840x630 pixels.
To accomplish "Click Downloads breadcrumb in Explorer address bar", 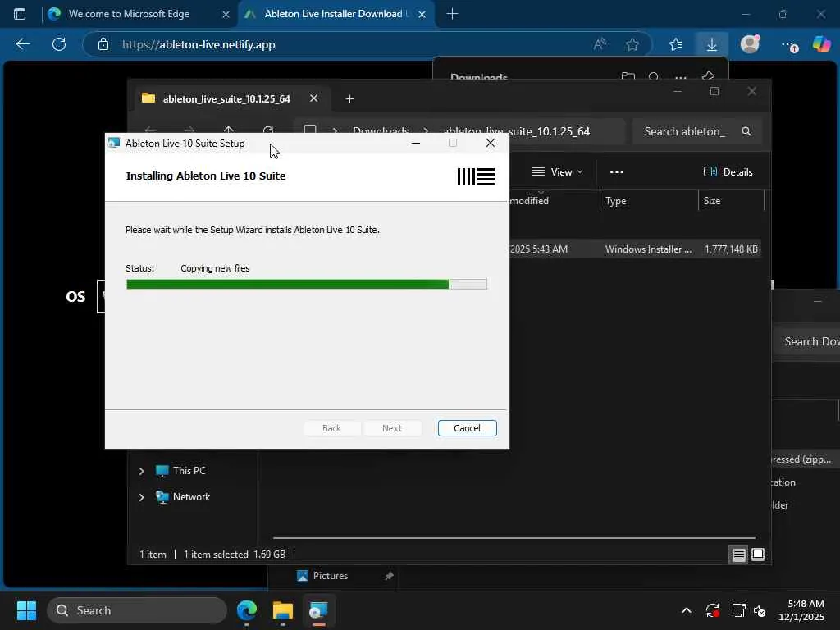I will pos(381,130).
